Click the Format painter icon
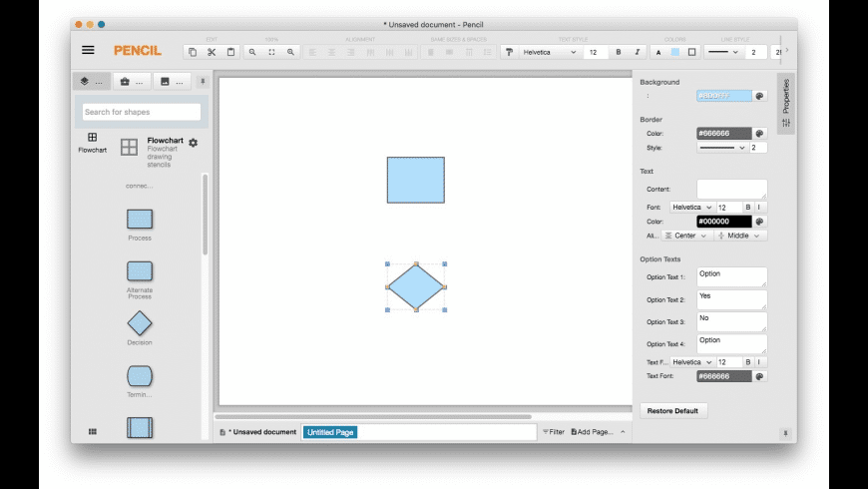Image resolution: width=868 pixels, height=489 pixels. [509, 52]
